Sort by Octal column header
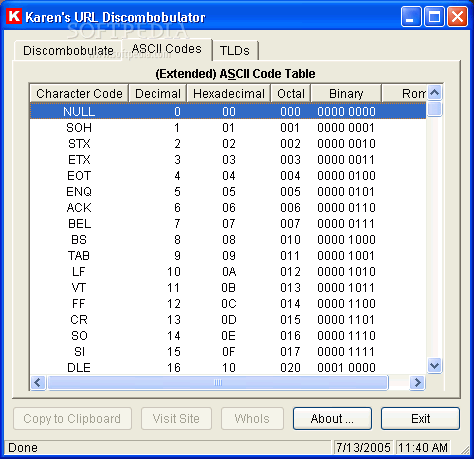Screen dimensions: 474x459 tap(291, 94)
